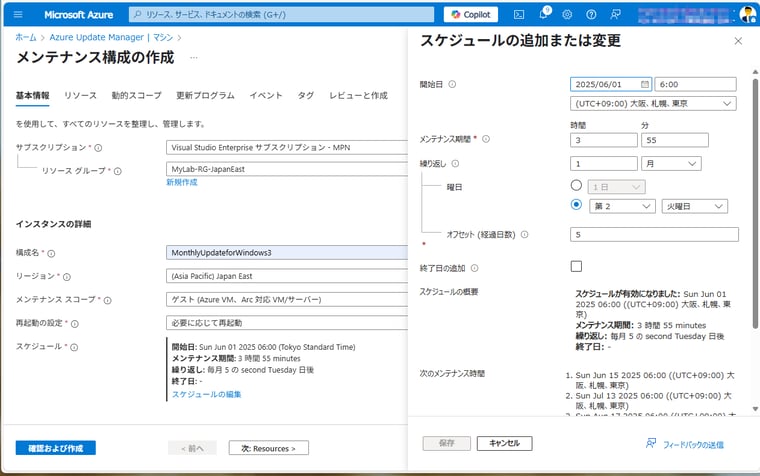
Task: Show info tooltip for メンテナンス期間
Action: click(486, 139)
